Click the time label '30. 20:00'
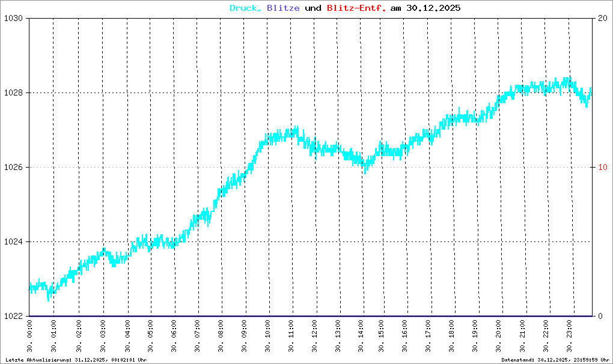This screenshot has height=364, width=613. pyautogui.click(x=498, y=336)
